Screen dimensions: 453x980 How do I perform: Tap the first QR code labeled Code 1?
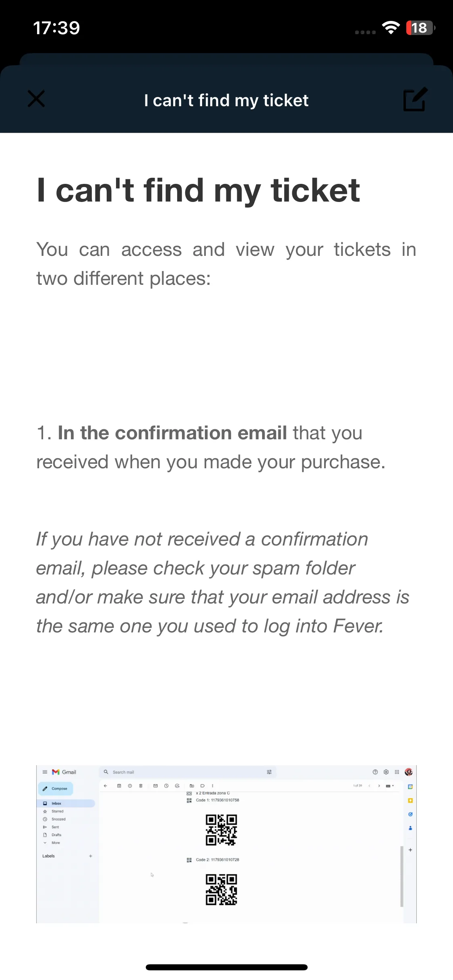click(x=221, y=830)
